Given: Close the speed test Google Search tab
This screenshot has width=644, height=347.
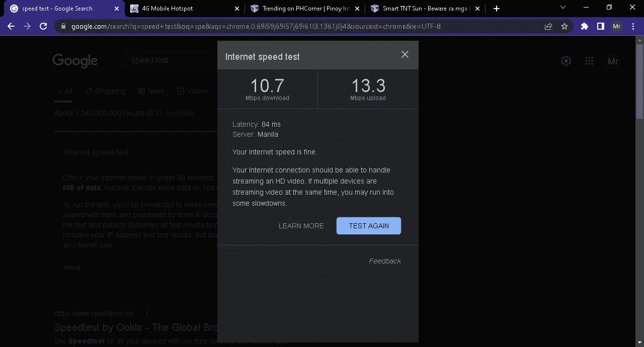Looking at the screenshot, I should tap(117, 9).
